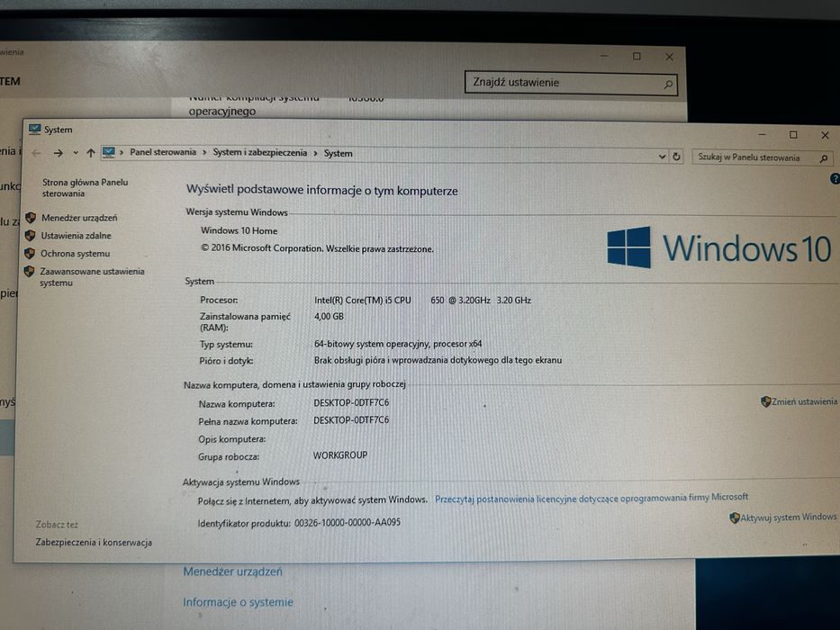Open Ustawienia zdalne in the sidebar
The width and height of the screenshot is (840, 630).
pyautogui.click(x=76, y=235)
